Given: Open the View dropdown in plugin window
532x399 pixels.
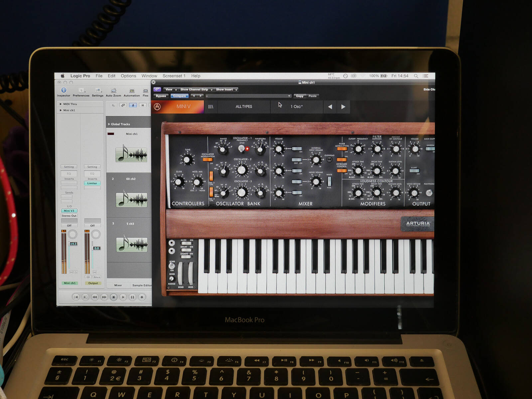Looking at the screenshot, I should (170, 89).
